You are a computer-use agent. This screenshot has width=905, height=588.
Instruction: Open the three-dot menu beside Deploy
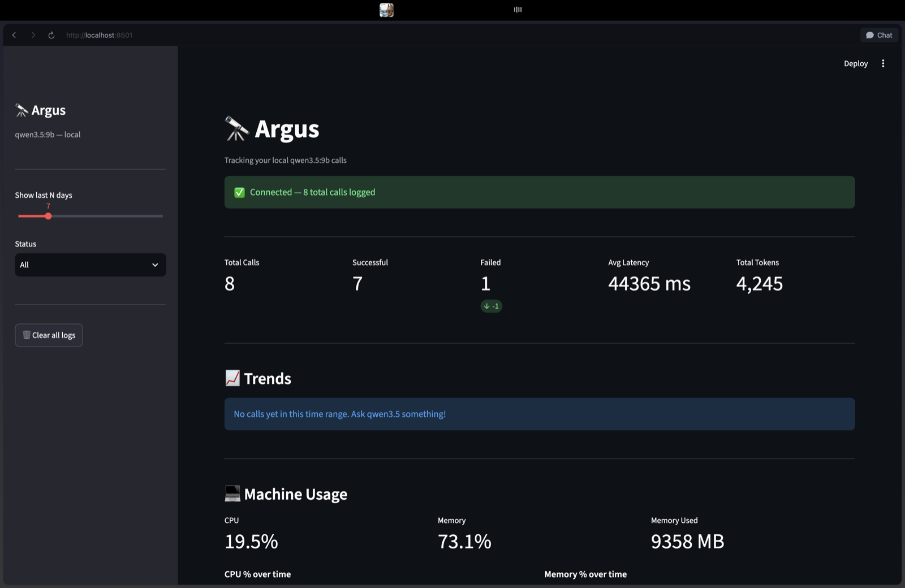[883, 63]
